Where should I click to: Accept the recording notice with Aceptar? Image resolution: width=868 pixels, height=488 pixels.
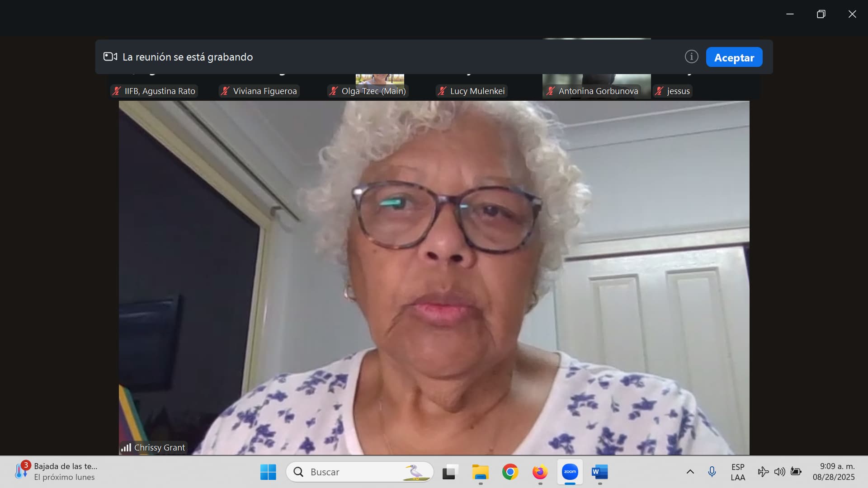pos(734,57)
